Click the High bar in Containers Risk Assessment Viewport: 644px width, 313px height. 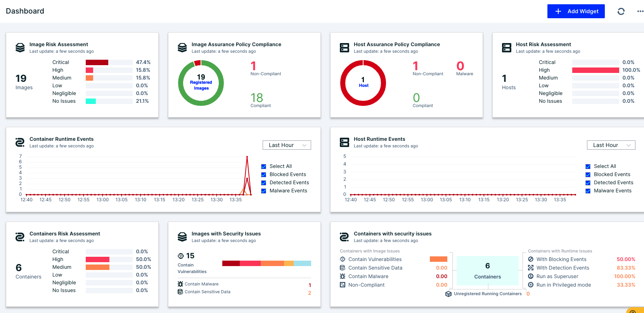pyautogui.click(x=97, y=259)
